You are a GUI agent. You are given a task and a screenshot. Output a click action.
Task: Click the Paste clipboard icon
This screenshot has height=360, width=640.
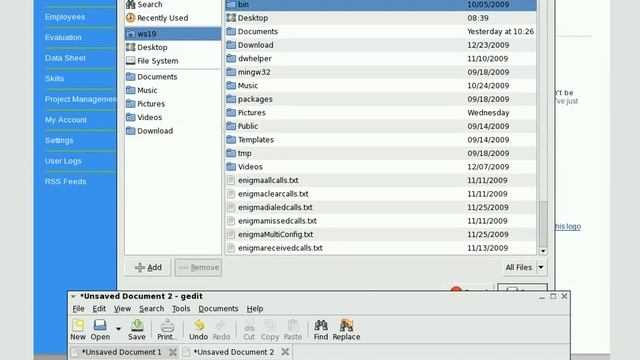coord(293,330)
